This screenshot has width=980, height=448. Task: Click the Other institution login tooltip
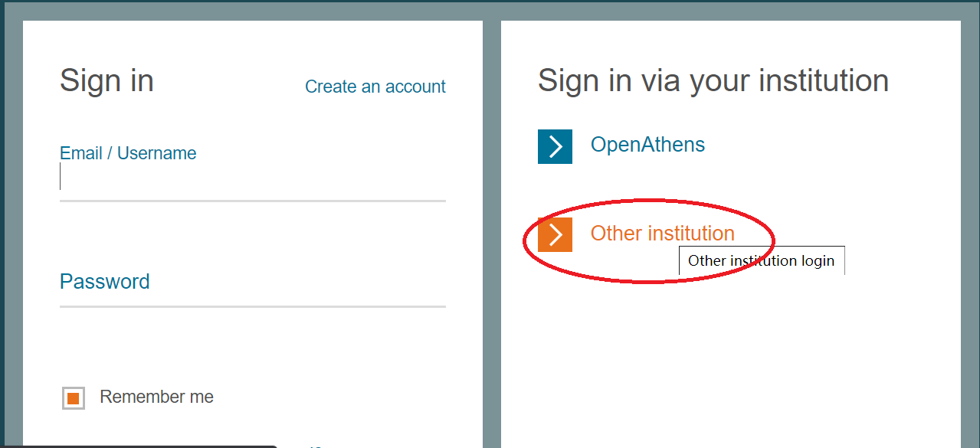pos(761,260)
